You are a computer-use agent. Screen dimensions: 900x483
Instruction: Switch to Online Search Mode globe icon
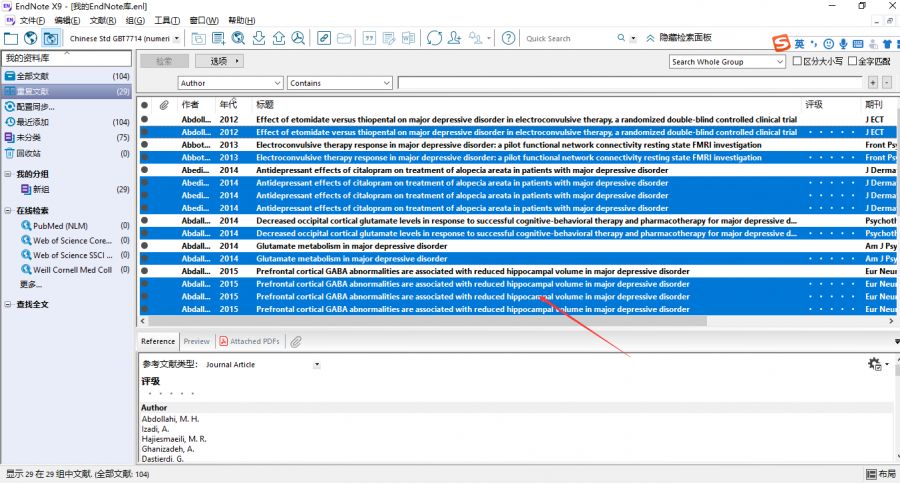click(31, 38)
